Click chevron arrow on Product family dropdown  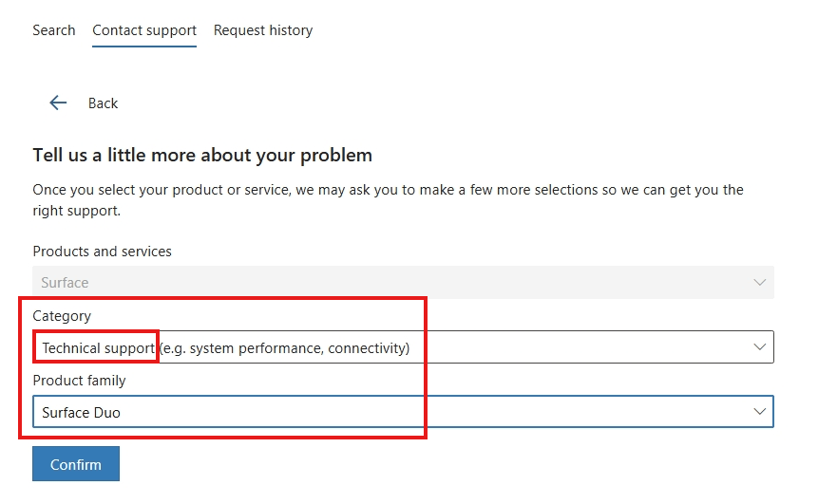click(x=760, y=411)
